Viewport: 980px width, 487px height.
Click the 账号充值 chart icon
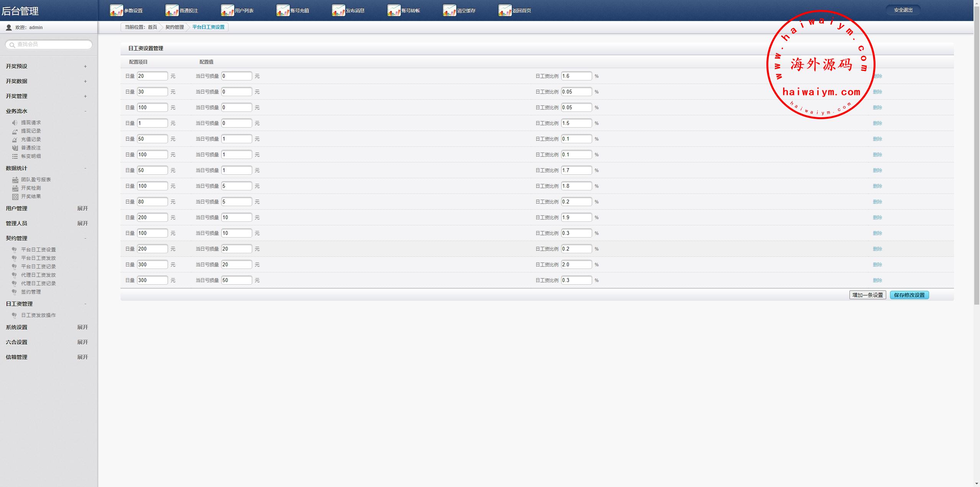tap(283, 10)
